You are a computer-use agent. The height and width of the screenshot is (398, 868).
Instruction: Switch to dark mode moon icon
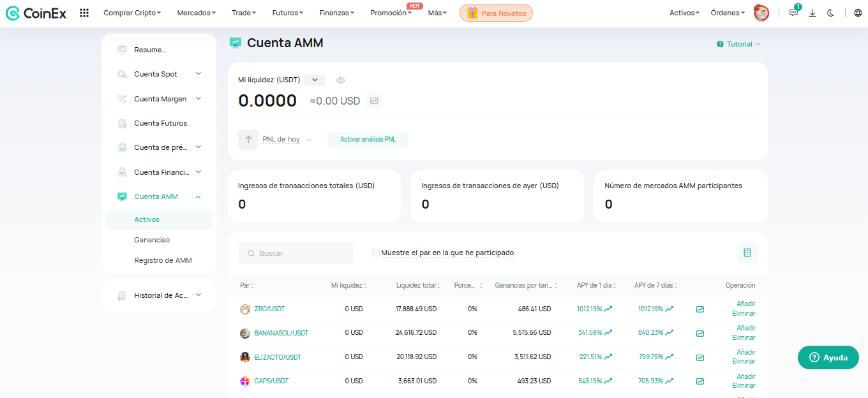pos(830,13)
